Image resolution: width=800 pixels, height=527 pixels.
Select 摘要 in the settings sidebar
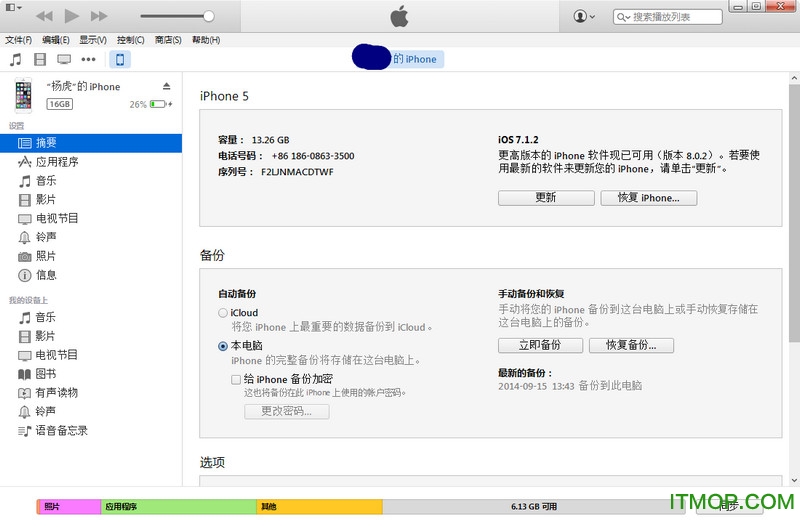(91, 143)
